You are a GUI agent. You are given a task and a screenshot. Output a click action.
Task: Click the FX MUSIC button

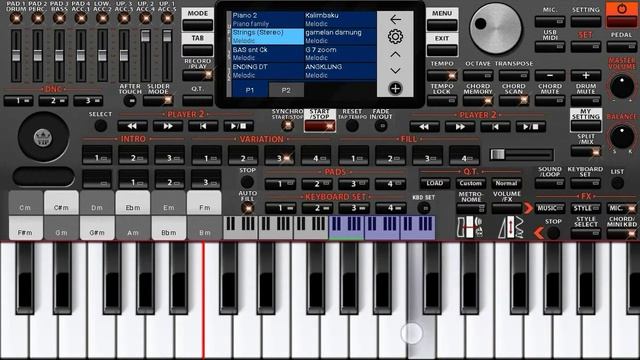(550, 209)
